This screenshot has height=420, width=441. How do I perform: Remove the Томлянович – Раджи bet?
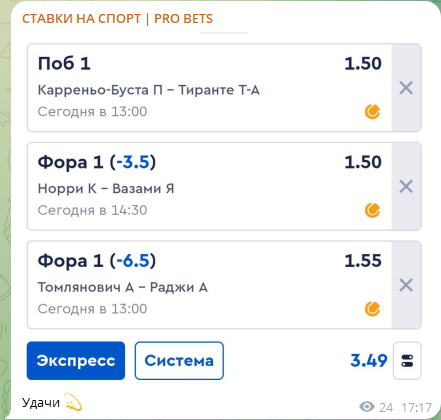click(x=406, y=285)
